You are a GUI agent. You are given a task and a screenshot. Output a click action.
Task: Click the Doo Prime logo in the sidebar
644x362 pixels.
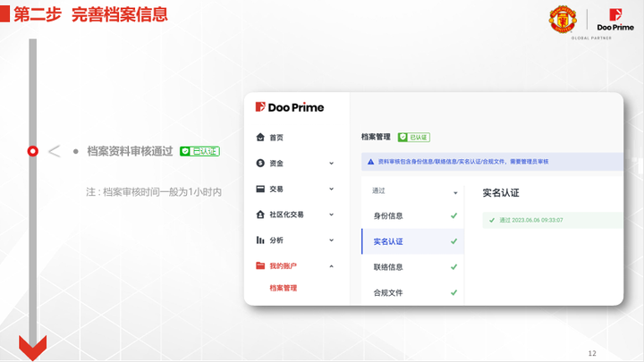click(290, 107)
